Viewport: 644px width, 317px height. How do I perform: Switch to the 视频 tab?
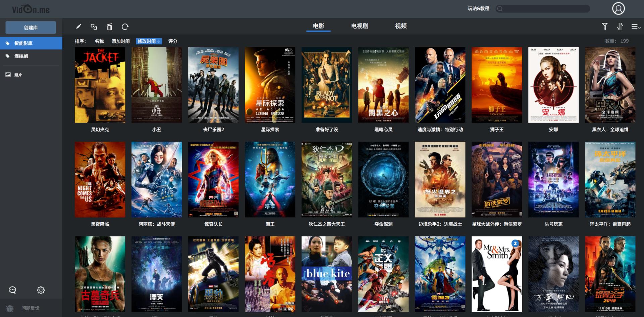pos(401,26)
